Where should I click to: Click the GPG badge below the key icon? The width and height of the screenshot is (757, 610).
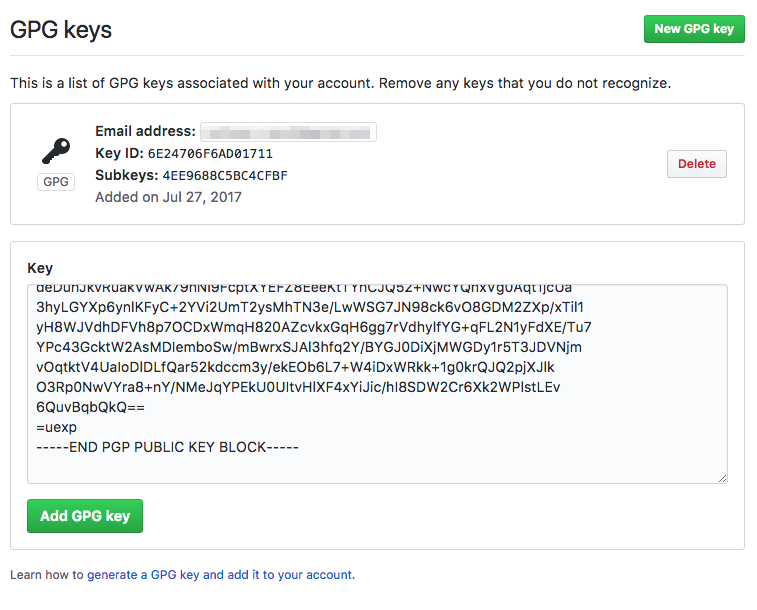pyautogui.click(x=56, y=182)
